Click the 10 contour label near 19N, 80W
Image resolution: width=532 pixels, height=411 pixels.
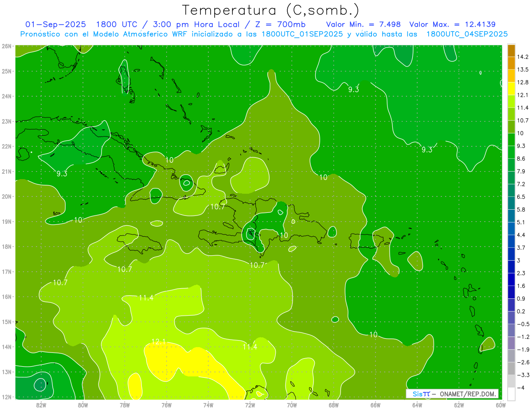tap(78, 220)
